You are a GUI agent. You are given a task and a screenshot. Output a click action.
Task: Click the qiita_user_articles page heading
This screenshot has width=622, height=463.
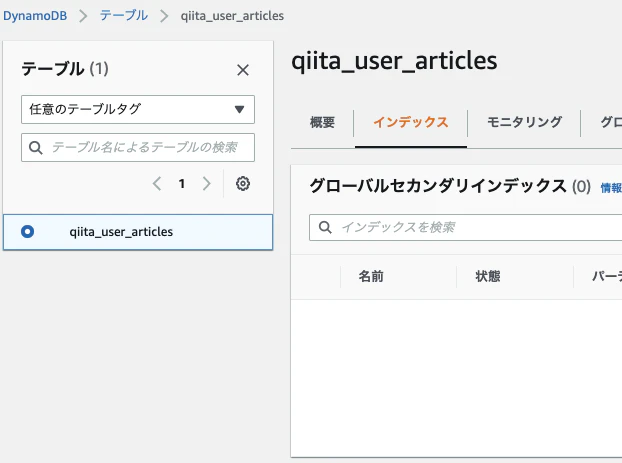(x=394, y=61)
